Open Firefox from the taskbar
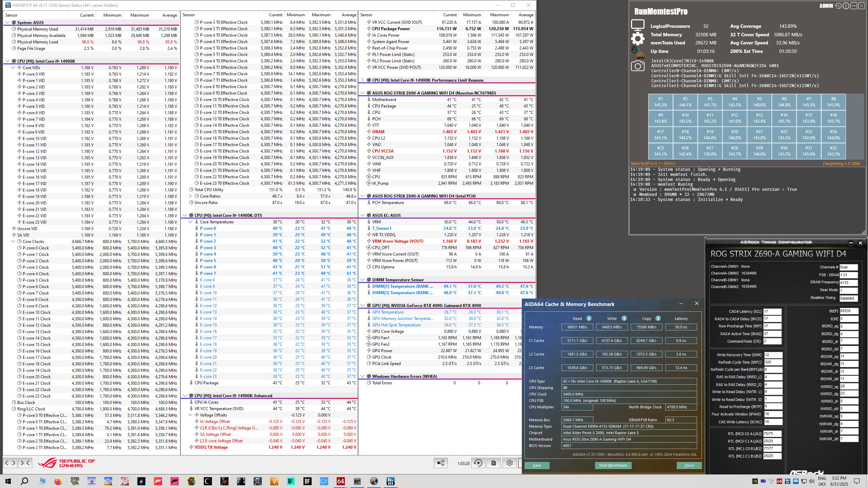 pyautogui.click(x=58, y=481)
